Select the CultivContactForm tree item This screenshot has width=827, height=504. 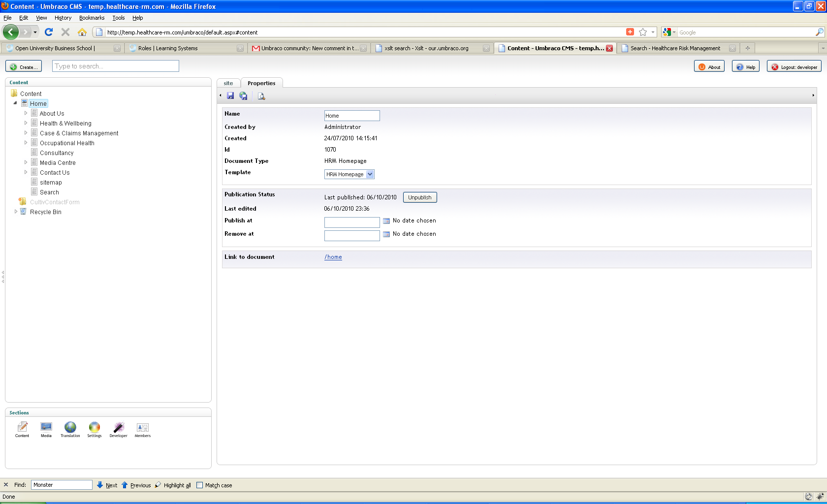[55, 202]
